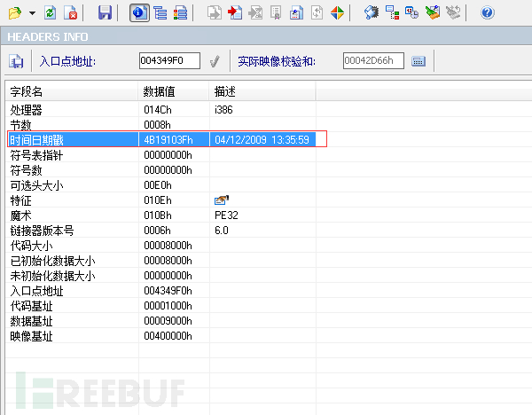532x415 pixels.
Task: Recalculate checksum with the calculator icon
Action: coord(419,61)
